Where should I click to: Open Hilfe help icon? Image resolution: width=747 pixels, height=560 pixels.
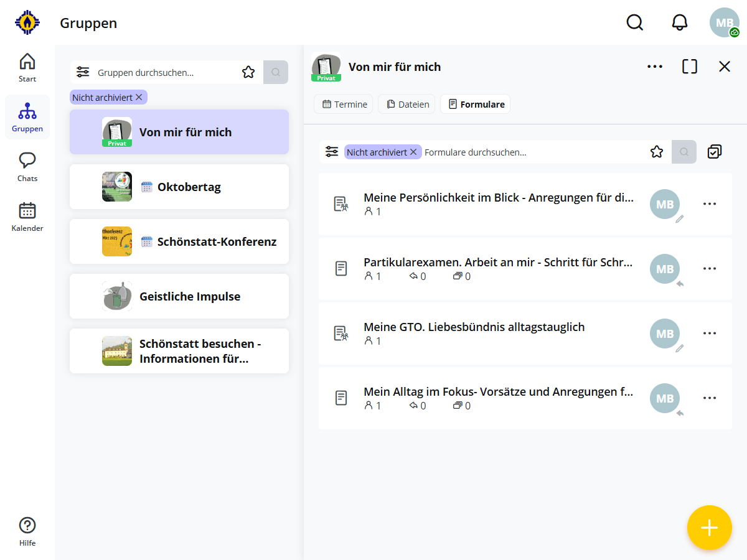coord(27,531)
